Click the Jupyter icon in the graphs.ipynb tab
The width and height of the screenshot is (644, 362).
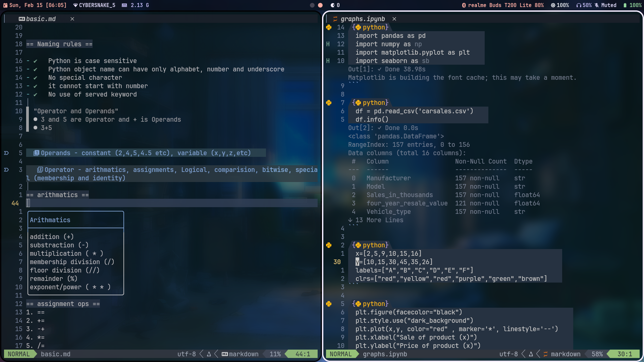[335, 19]
